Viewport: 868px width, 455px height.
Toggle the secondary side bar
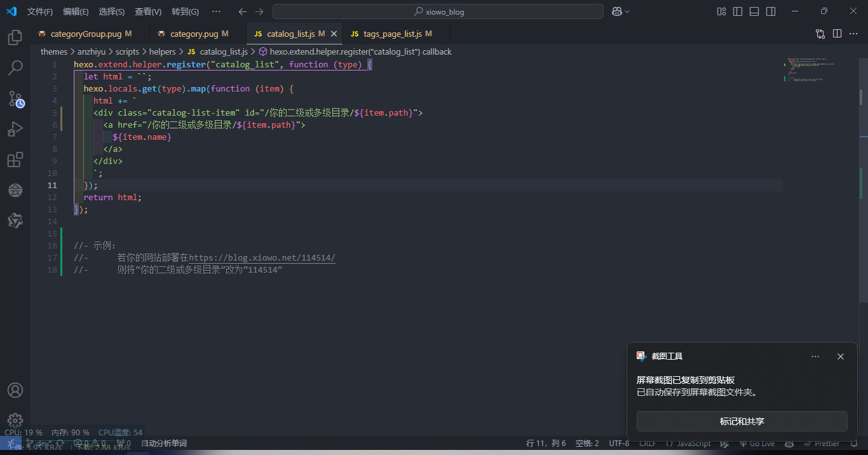(771, 11)
